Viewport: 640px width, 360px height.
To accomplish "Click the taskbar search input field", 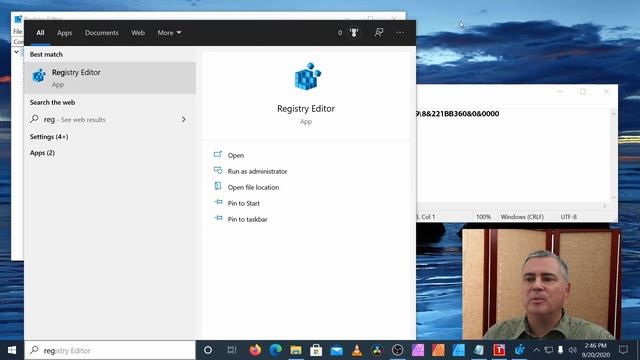I will [x=110, y=350].
